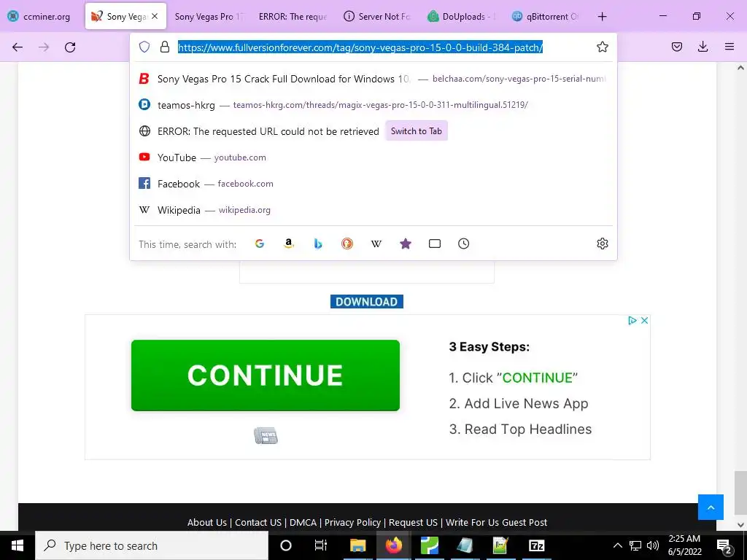The height and width of the screenshot is (560, 747).
Task: Open volume control in tray
Action: (x=653, y=545)
